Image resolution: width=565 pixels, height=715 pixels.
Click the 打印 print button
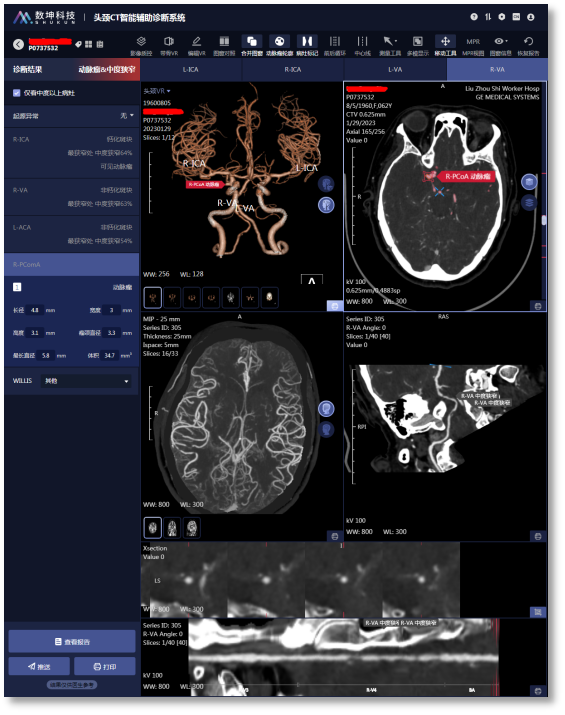(x=105, y=667)
